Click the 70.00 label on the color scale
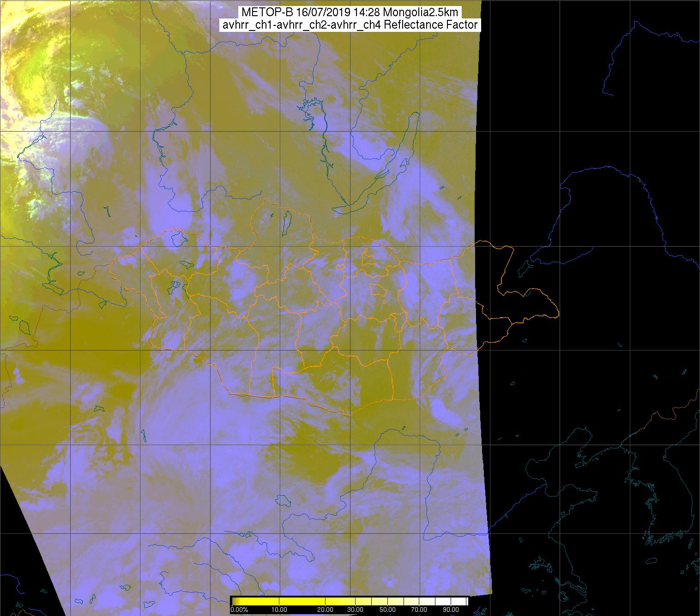The width and height of the screenshot is (700, 616). [419, 610]
